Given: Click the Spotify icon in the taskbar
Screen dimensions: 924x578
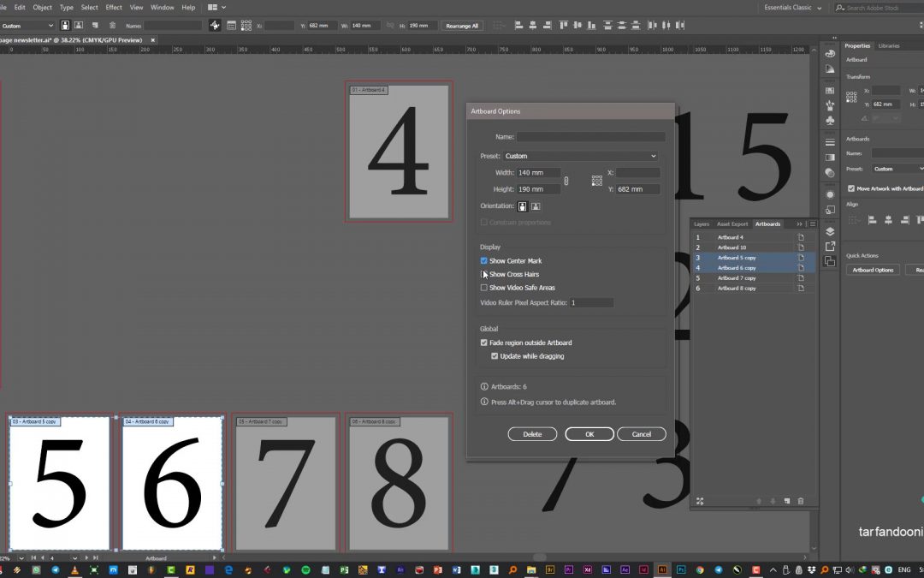Looking at the screenshot, I should (305, 569).
